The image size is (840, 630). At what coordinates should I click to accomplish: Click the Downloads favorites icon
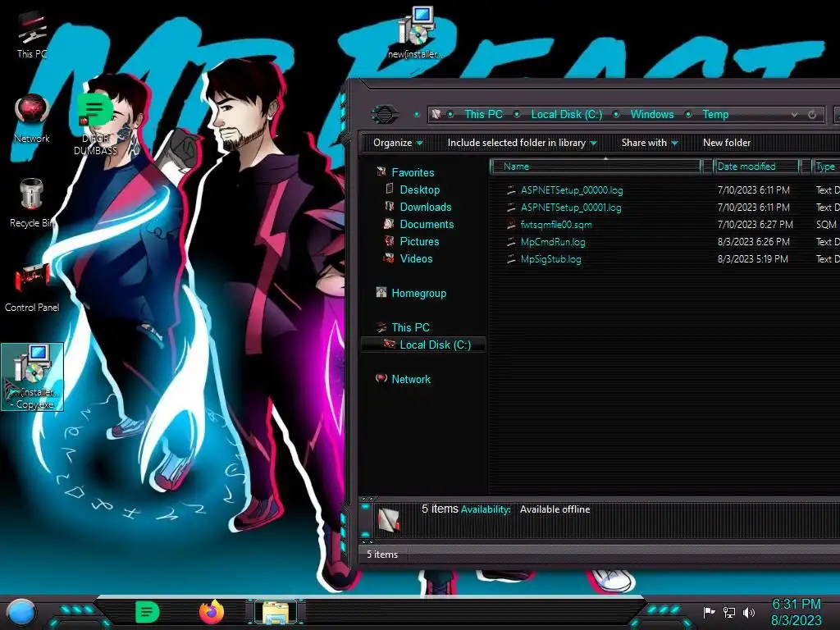390,206
